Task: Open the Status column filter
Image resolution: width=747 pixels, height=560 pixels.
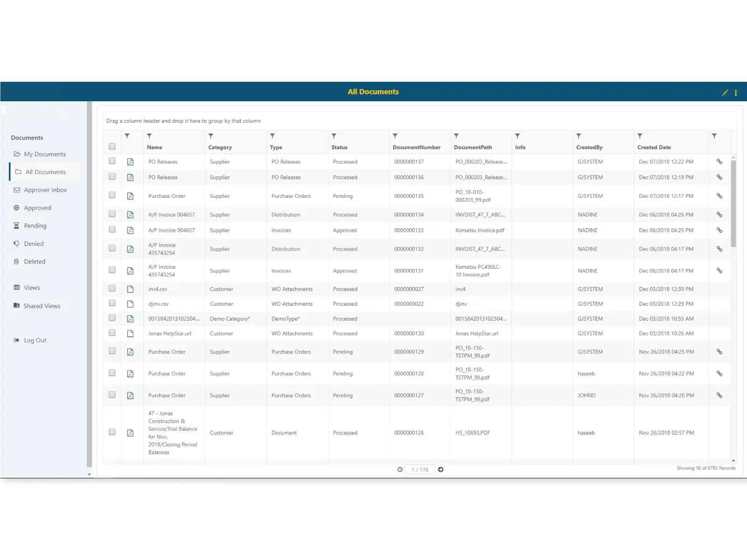Action: point(334,135)
